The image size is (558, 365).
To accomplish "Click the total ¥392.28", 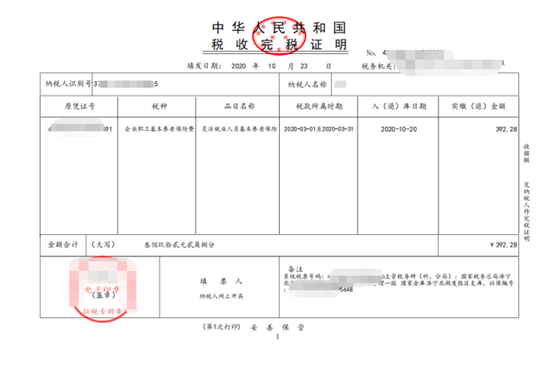I will click(503, 245).
